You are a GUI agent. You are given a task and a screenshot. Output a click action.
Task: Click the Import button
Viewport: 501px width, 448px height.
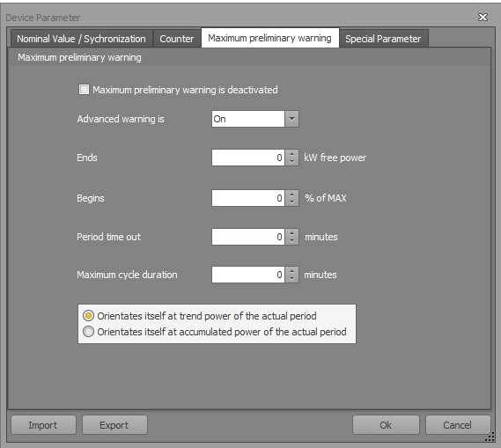(x=43, y=425)
